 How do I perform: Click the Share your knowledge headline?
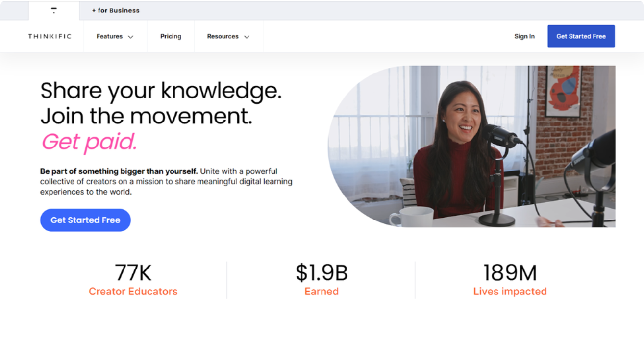coord(161,91)
